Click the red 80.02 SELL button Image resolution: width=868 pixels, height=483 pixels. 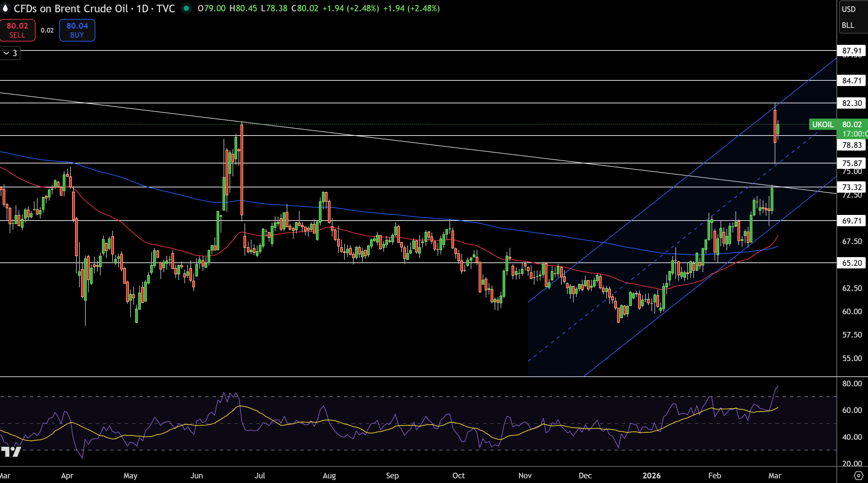click(x=18, y=30)
